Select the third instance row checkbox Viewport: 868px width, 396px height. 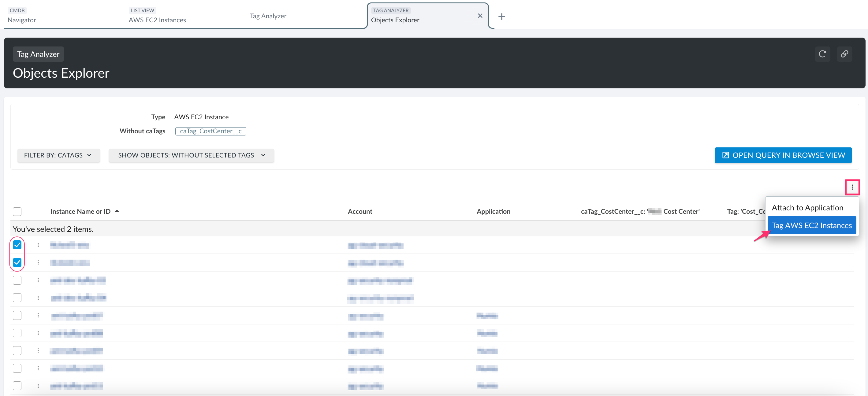[x=17, y=280]
